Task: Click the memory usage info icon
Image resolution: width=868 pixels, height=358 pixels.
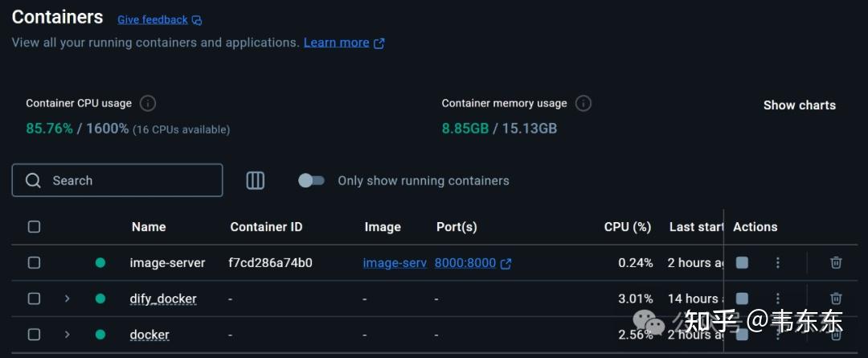Action: click(x=583, y=103)
